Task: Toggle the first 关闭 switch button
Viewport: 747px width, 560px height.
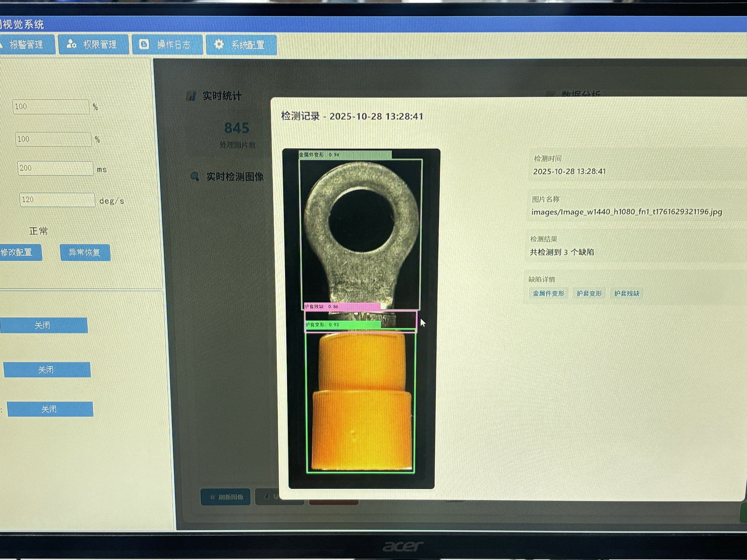Action: click(x=43, y=325)
